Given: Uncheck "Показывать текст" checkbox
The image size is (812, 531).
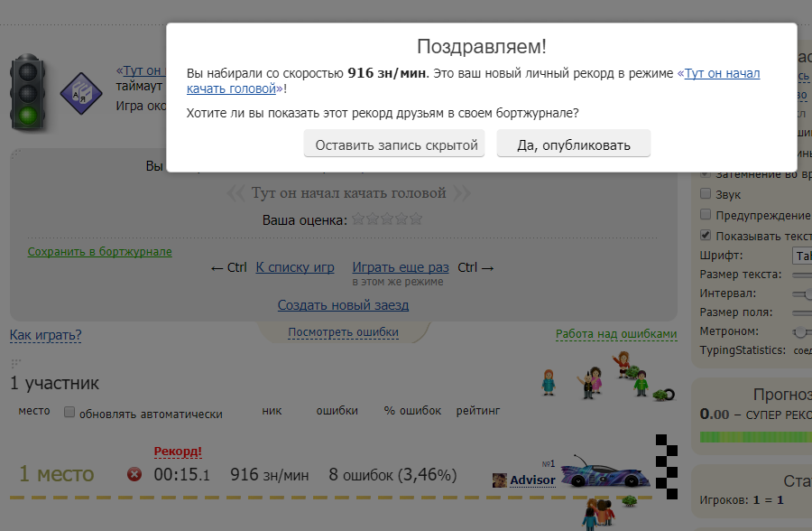Looking at the screenshot, I should pos(706,236).
